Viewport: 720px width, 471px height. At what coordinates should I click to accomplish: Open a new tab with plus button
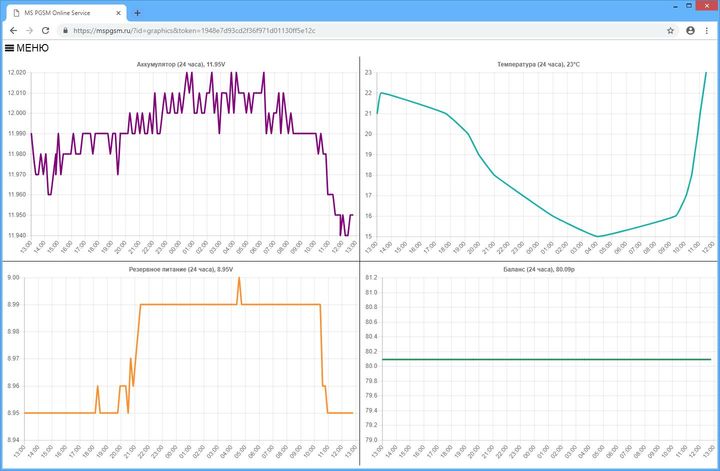pos(137,13)
